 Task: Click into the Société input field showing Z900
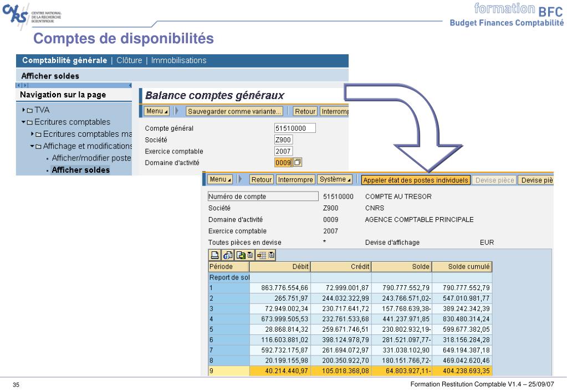click(x=283, y=140)
